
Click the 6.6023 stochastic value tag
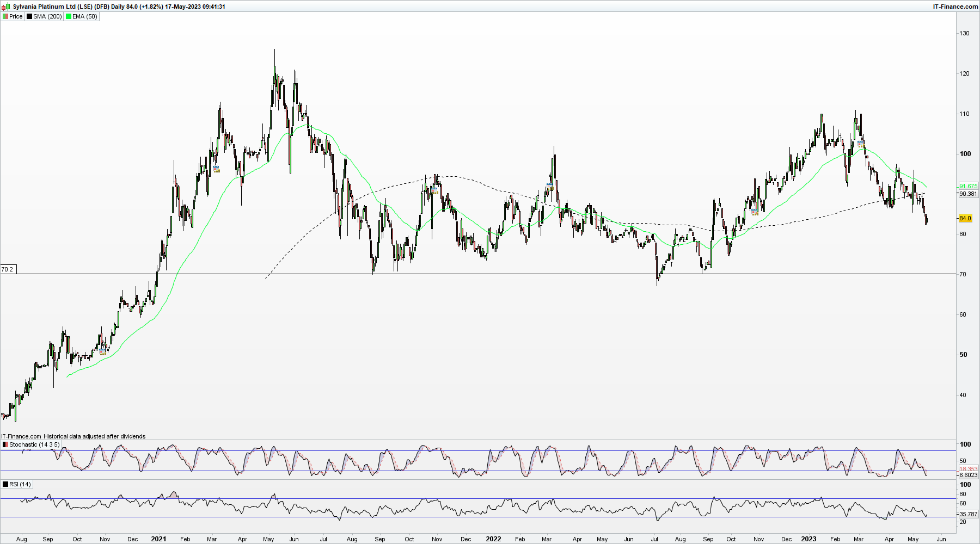pyautogui.click(x=968, y=475)
